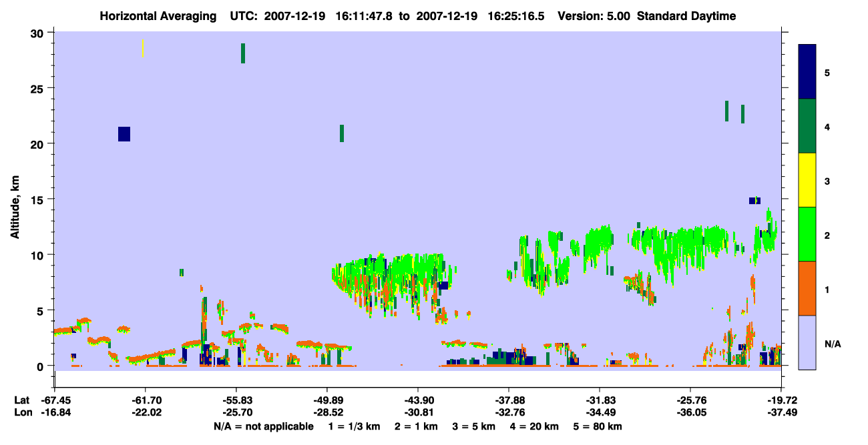Screen dimensions: 868x445
Task: Click the lavender N/A colorbar segment
Action: click(x=807, y=342)
